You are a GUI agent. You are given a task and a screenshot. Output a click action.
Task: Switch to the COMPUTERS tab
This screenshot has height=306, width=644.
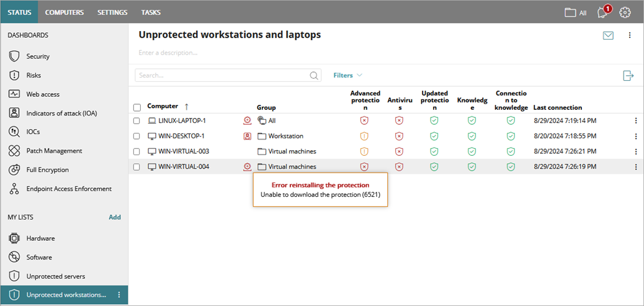65,12
